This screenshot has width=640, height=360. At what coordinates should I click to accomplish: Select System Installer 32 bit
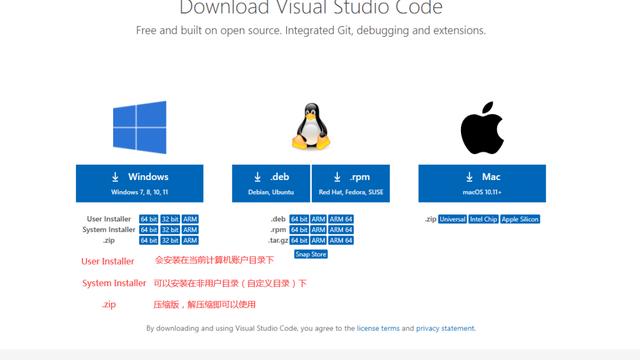coord(170,230)
